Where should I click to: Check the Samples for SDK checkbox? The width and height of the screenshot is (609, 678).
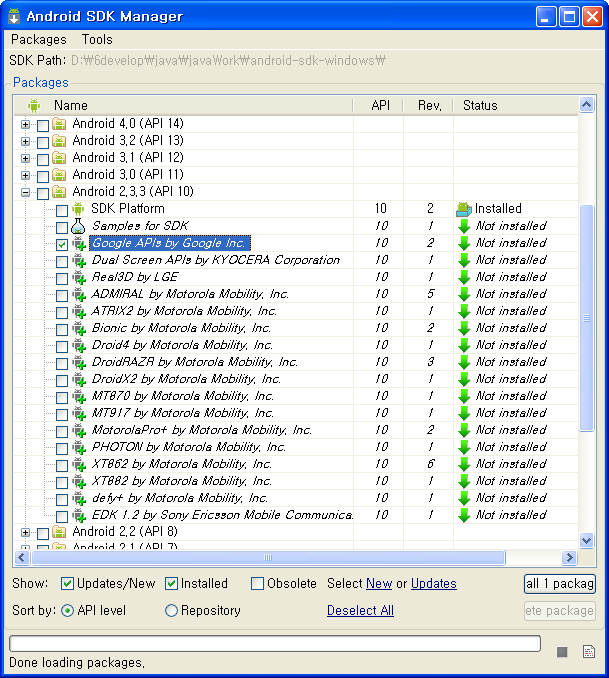(x=62, y=227)
